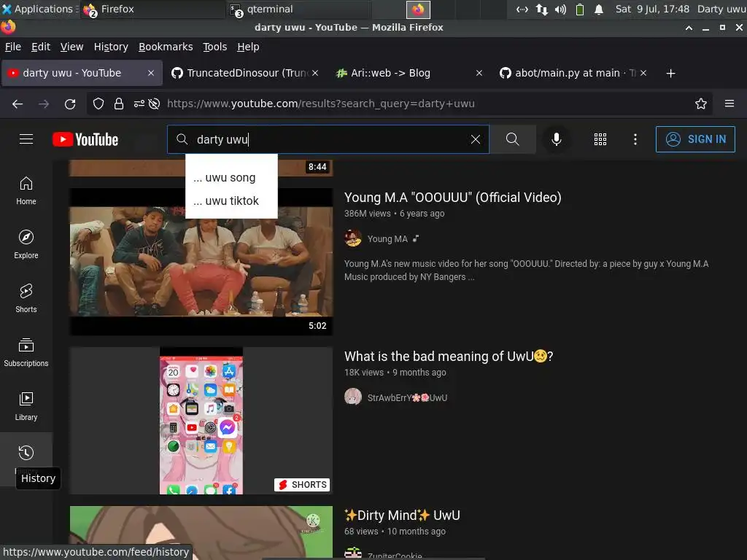The image size is (747, 560).
Task: Open the Applications menu in the panel
Action: [39, 9]
